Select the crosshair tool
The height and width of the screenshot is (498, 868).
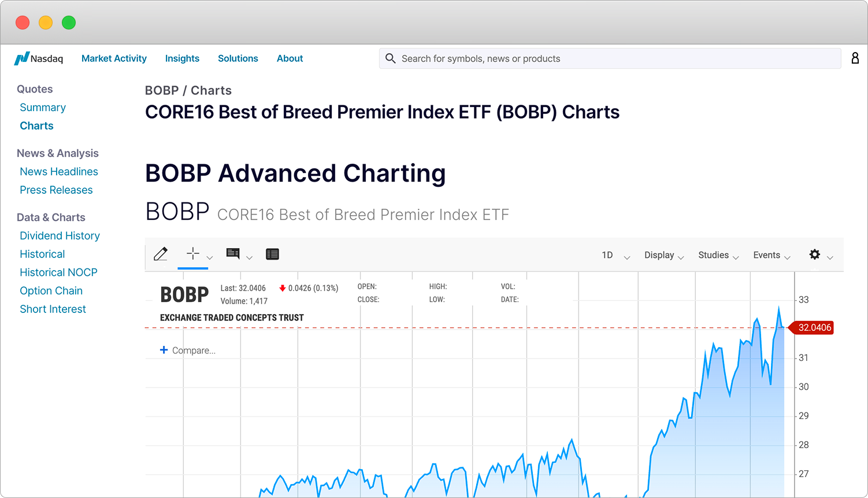click(x=193, y=253)
